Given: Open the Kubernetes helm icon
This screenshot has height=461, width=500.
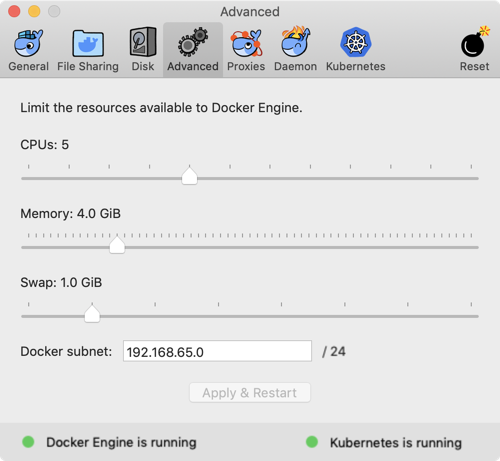Looking at the screenshot, I should [x=356, y=42].
